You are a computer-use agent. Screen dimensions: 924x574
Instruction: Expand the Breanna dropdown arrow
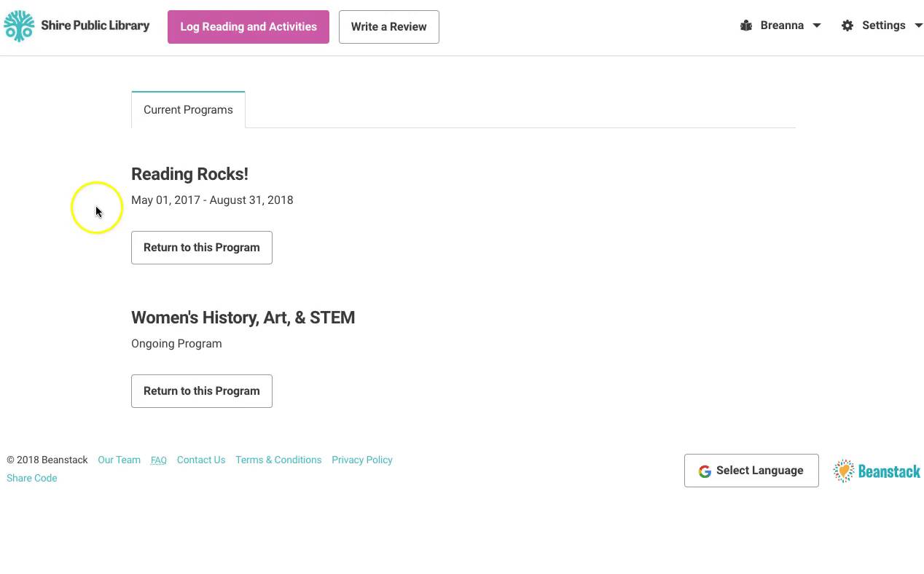(x=817, y=25)
